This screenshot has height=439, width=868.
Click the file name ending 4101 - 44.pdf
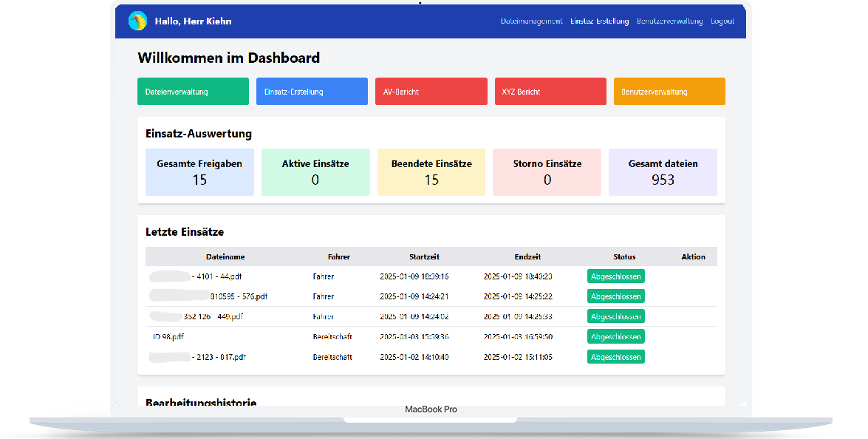(x=216, y=276)
